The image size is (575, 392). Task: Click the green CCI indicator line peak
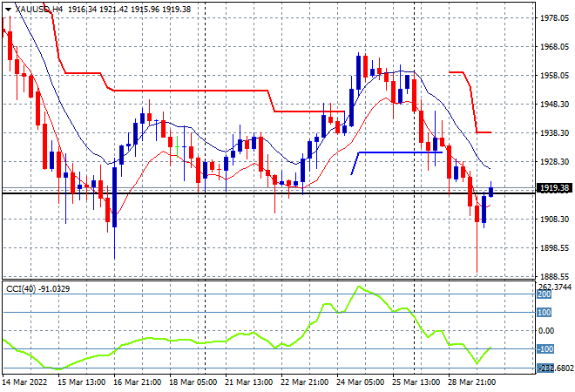(358, 287)
